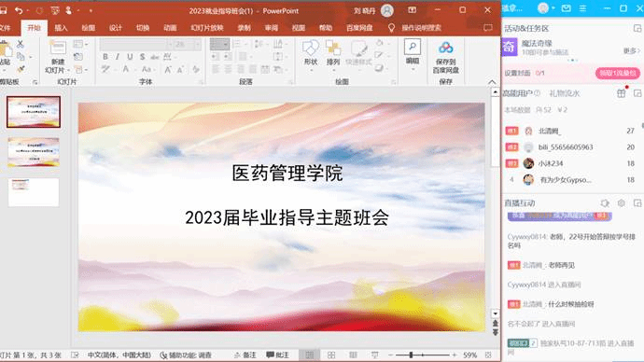Click the pink red-packet claim button

pyautogui.click(x=618, y=73)
